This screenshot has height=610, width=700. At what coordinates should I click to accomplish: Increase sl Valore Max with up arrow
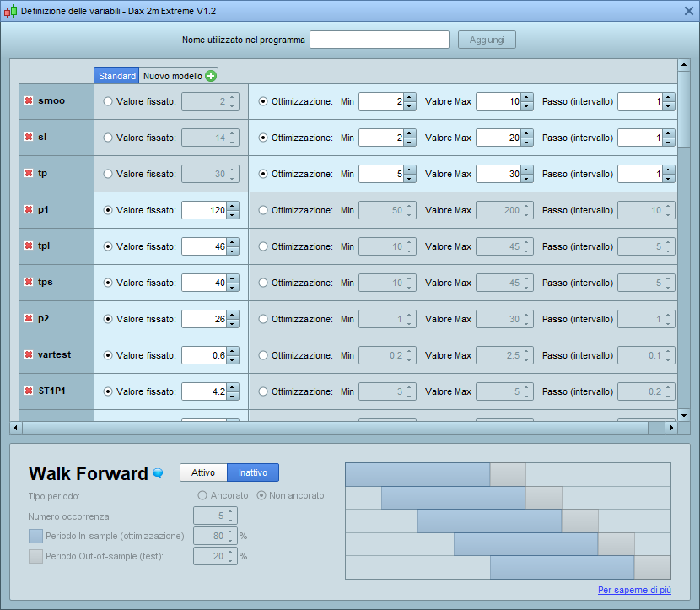[x=527, y=133]
